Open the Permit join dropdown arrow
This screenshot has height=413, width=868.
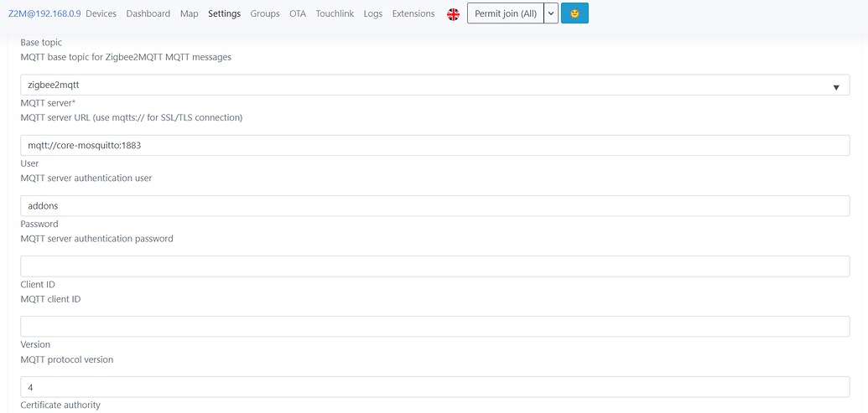(x=551, y=13)
